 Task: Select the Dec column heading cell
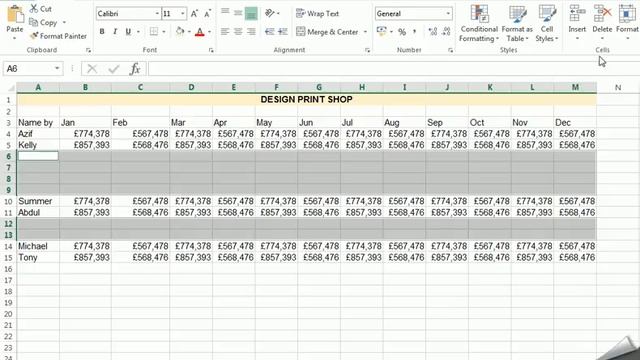coord(575,122)
